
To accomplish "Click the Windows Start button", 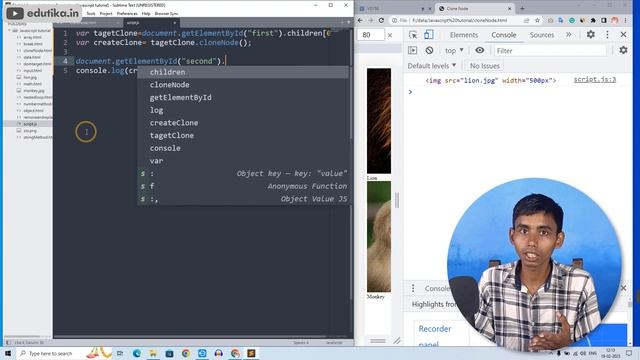I will coord(8,353).
